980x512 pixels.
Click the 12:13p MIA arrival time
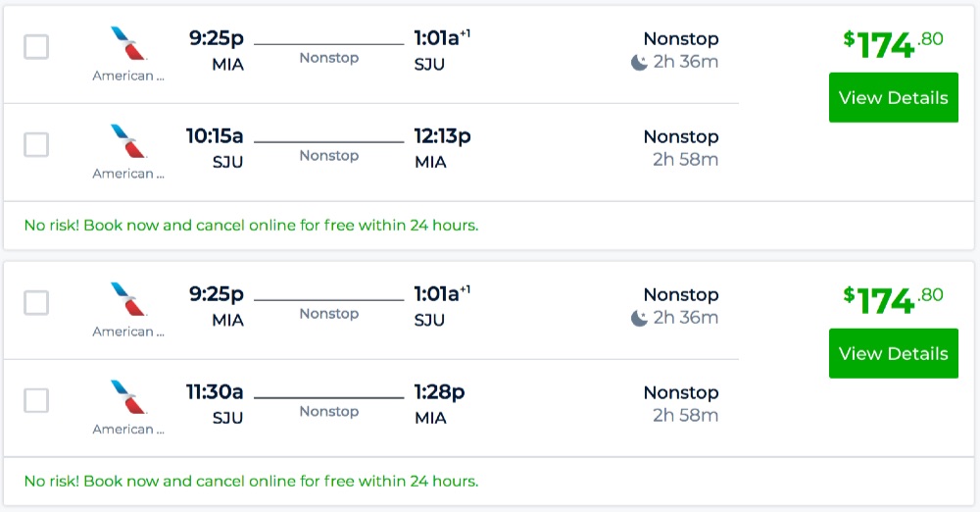(x=442, y=136)
